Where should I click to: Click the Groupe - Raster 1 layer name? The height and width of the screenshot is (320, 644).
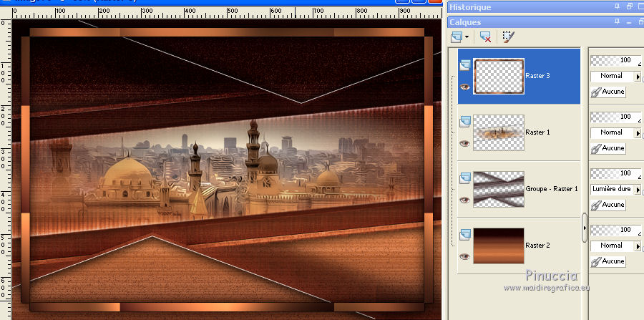[552, 189]
